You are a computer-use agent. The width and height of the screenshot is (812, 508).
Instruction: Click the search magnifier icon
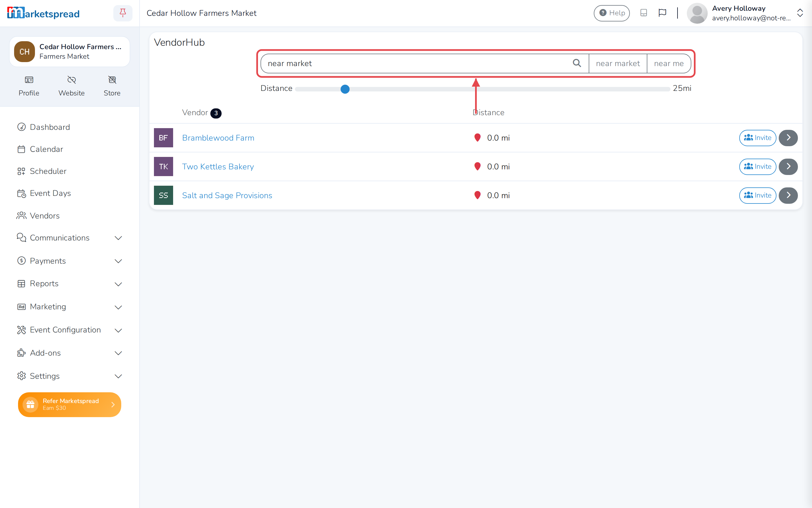tap(577, 63)
